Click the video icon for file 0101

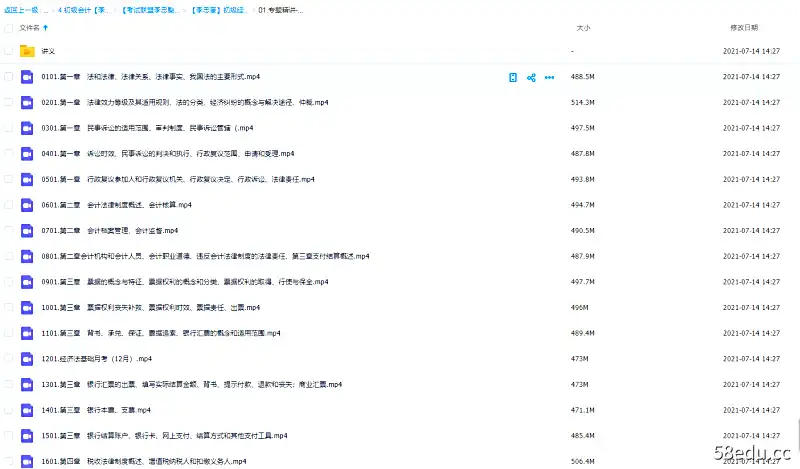[27, 77]
